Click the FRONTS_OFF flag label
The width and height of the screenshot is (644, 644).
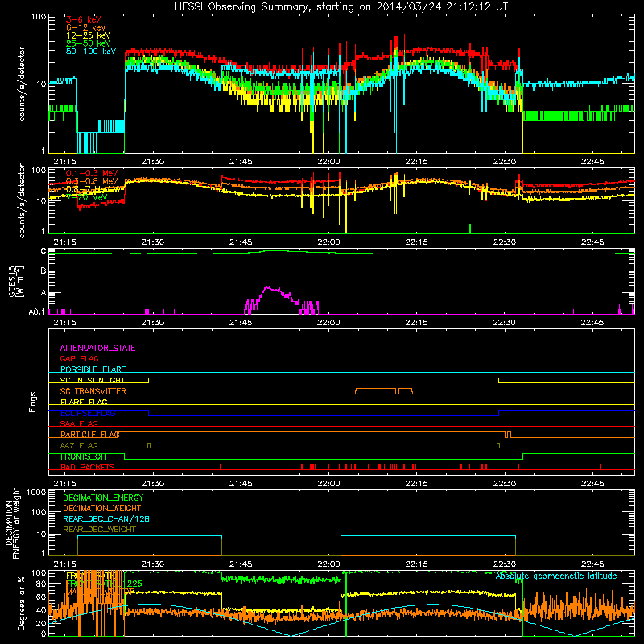pos(85,456)
